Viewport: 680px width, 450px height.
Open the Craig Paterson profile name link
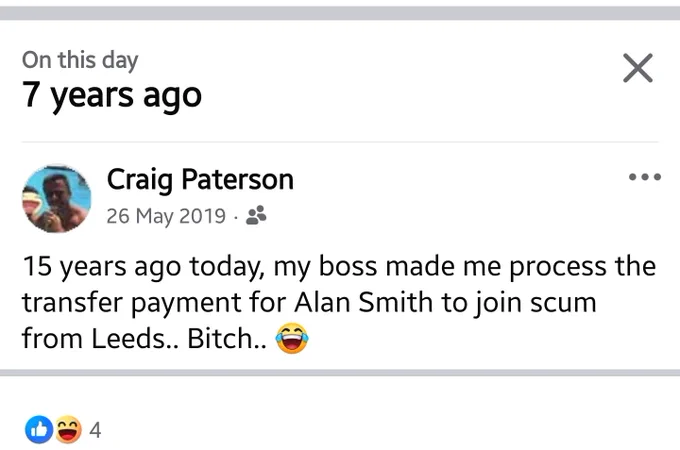(x=200, y=179)
